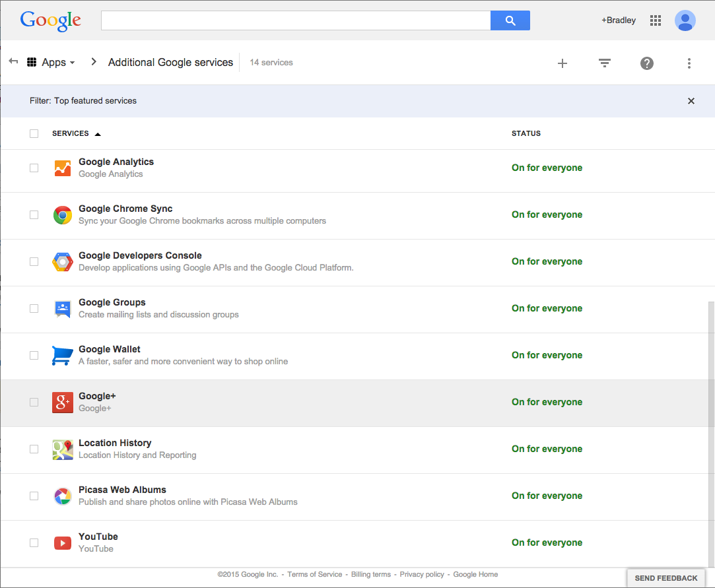The image size is (715, 588).
Task: Check the Picasa Web Albums checkbox
Action: (34, 496)
